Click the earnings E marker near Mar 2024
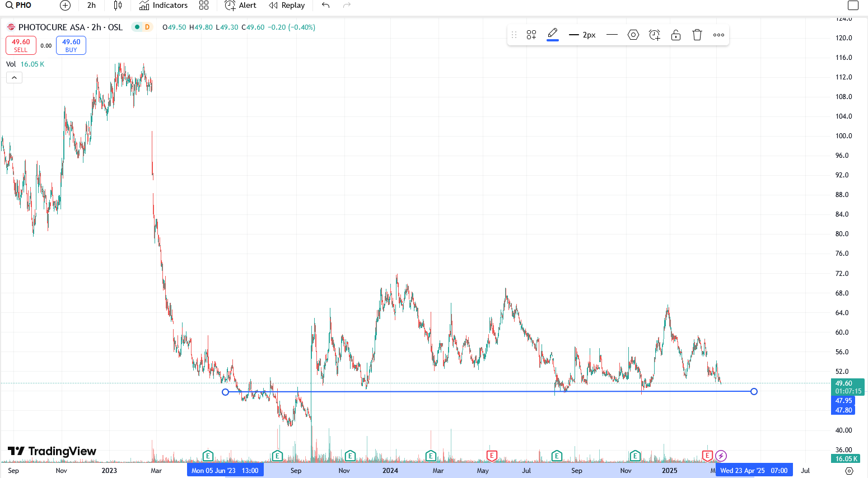This screenshot has height=478, width=868. coord(431,456)
